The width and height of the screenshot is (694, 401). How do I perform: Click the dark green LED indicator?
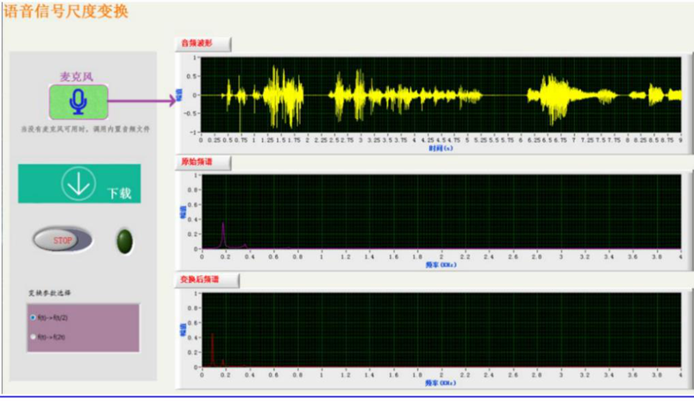point(125,241)
